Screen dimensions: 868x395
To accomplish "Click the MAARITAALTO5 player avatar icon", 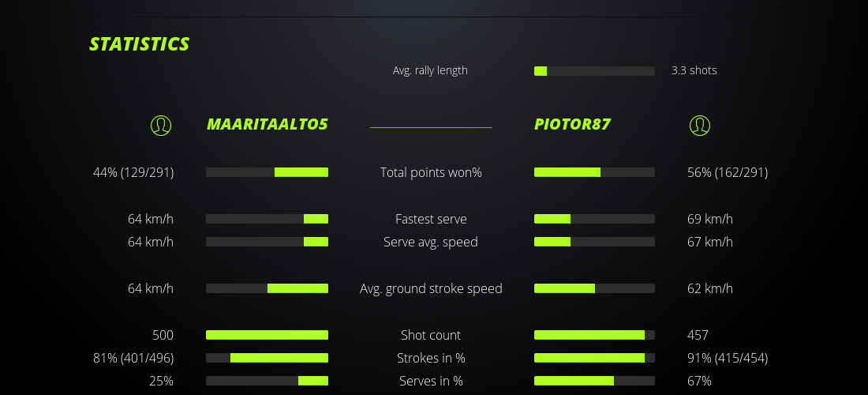I will point(161,125).
